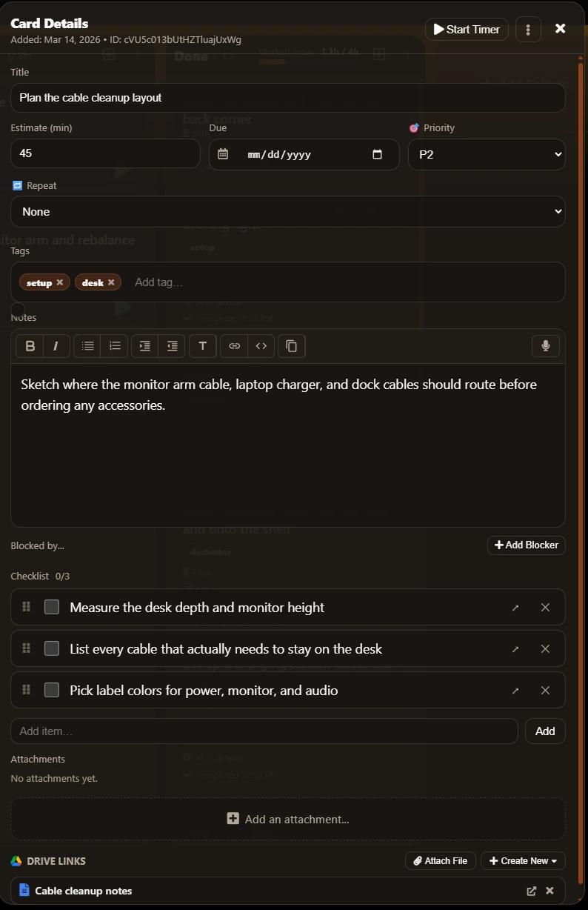Remove the 'setup' tag
The height and width of the screenshot is (910, 588).
pos(60,282)
